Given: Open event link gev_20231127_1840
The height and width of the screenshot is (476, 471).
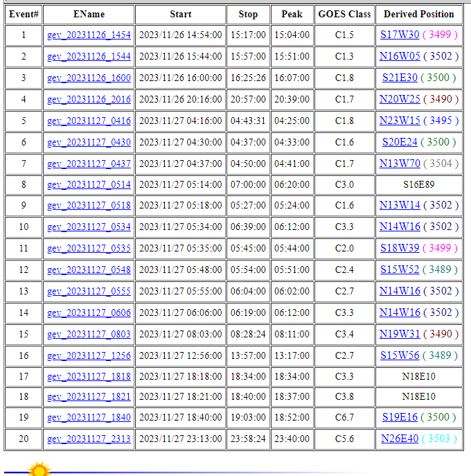Looking at the screenshot, I should click(x=89, y=418).
